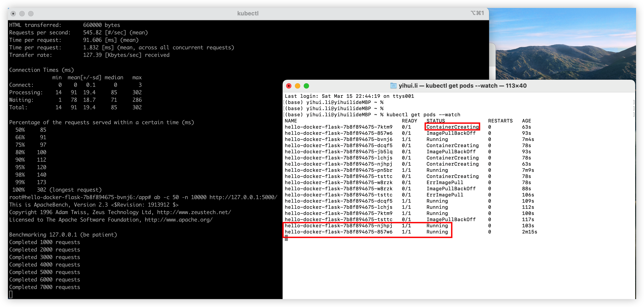Click the http://127.0.0.1:5000/ URL in the ab command
644x307 pixels.
243,197
